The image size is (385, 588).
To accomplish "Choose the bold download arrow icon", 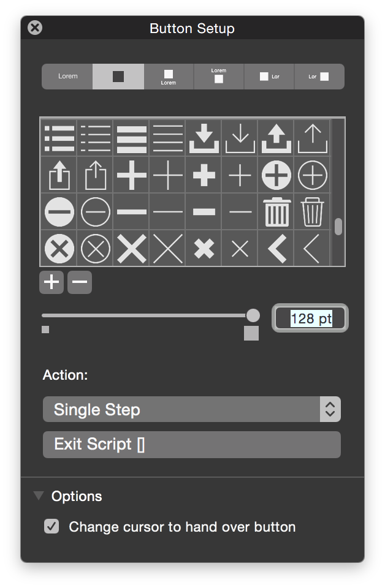I will point(204,139).
